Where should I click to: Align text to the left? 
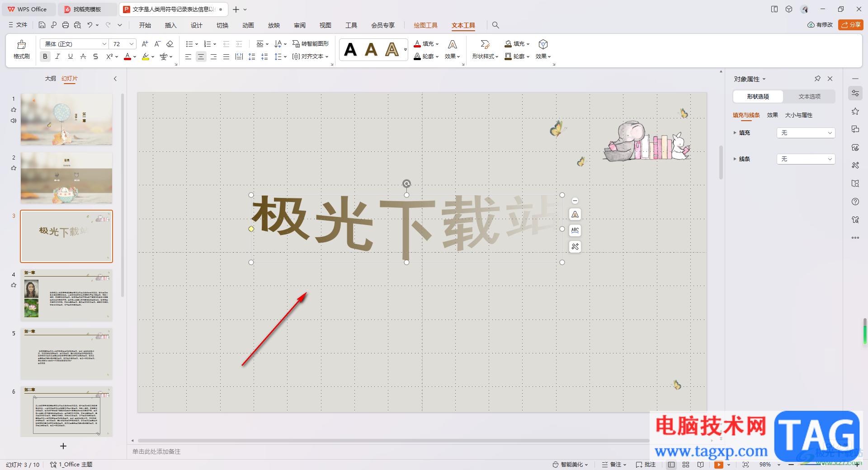point(188,56)
